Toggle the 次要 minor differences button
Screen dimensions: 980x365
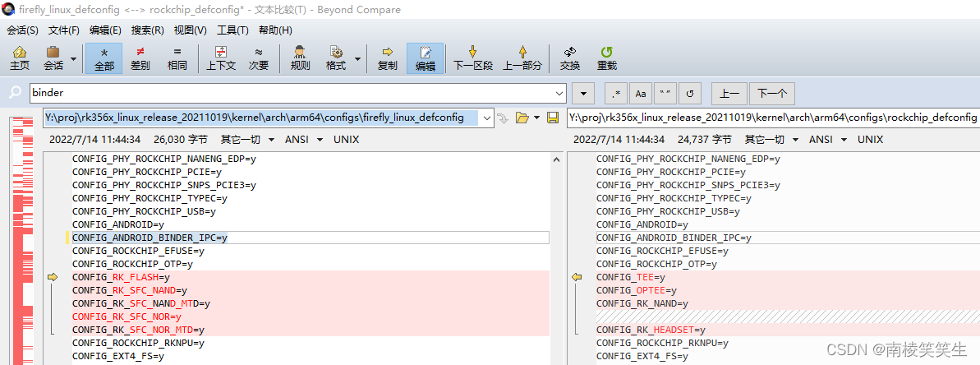(x=258, y=58)
